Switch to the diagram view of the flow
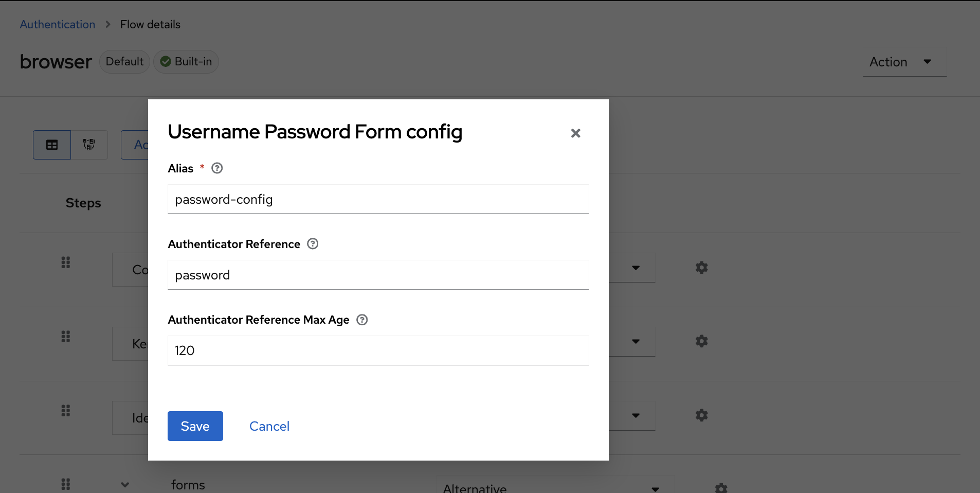This screenshot has height=493, width=980. coord(89,145)
